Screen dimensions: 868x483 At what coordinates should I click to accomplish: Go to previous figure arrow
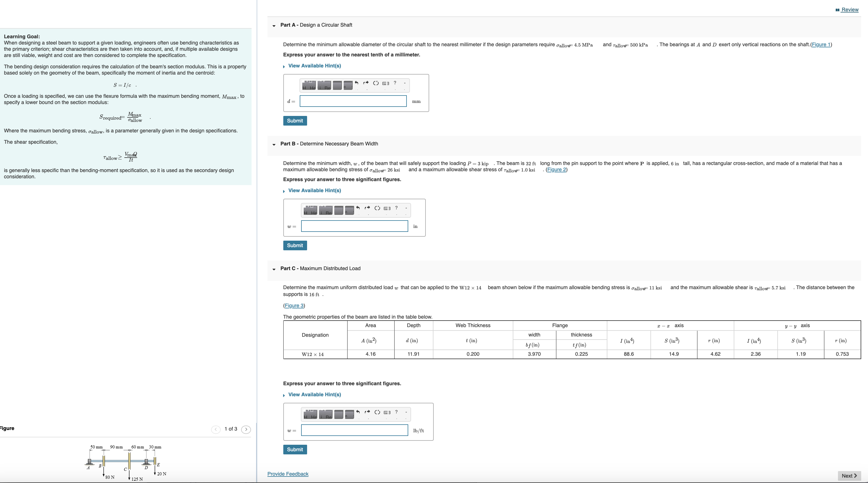[x=216, y=429]
